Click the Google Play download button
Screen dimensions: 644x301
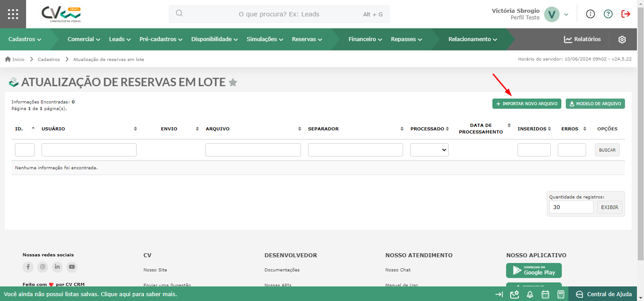[534, 271]
